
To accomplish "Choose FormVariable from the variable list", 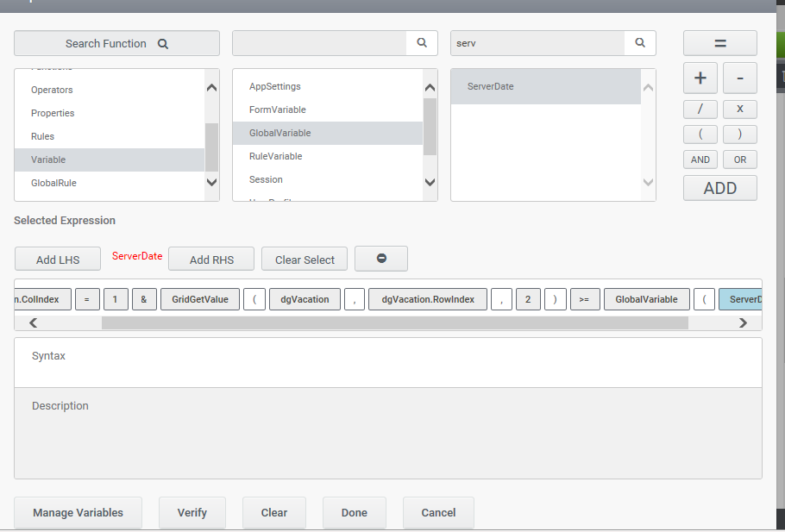I will point(278,110).
